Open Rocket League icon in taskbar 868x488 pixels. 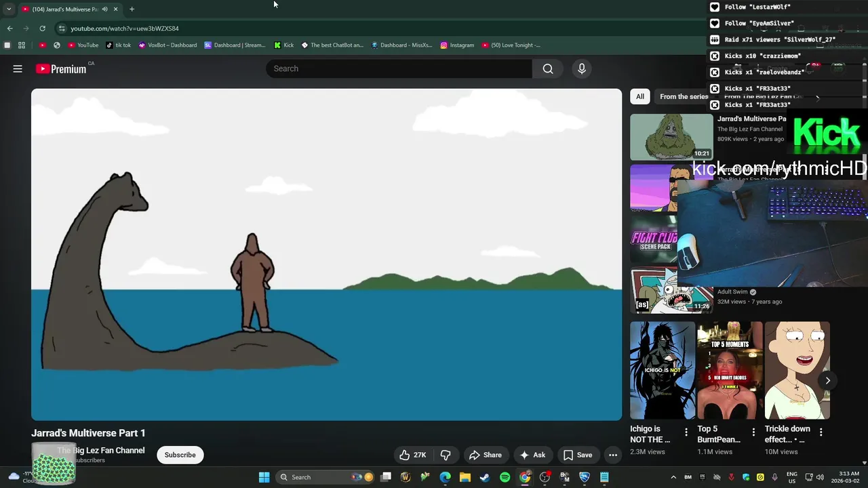(x=584, y=477)
